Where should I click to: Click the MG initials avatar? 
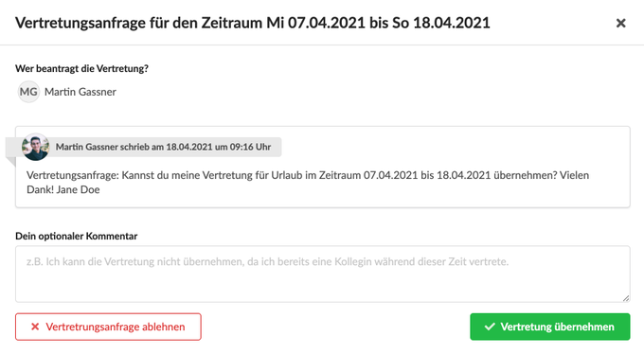pyautogui.click(x=28, y=92)
